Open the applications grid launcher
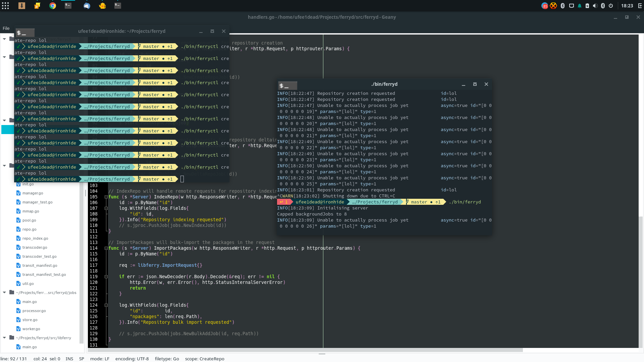The image size is (644, 362). coord(5,6)
